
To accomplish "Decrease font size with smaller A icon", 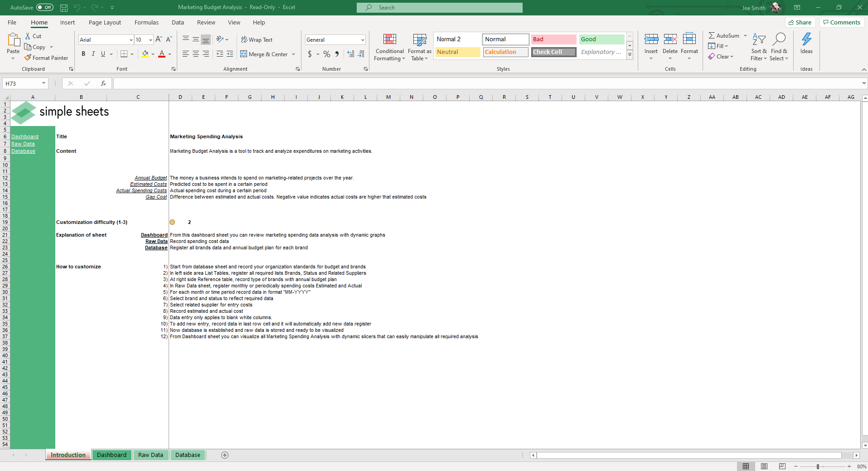I will 169,39.
